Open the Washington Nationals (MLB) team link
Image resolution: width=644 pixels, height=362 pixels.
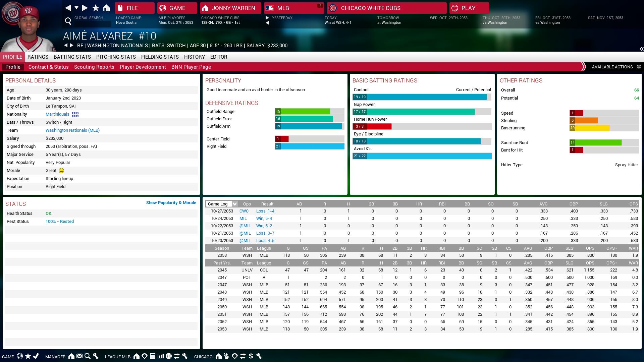click(72, 130)
